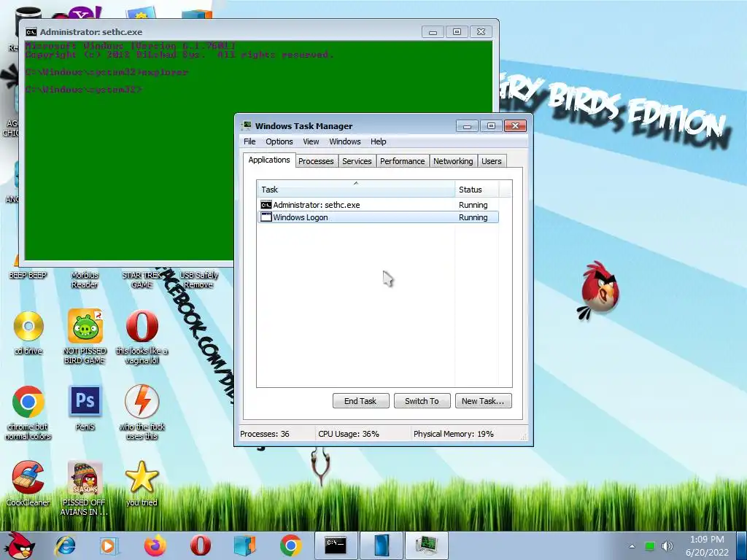Launch Chrome from the taskbar
The width and height of the screenshot is (747, 560).
[x=290, y=545]
